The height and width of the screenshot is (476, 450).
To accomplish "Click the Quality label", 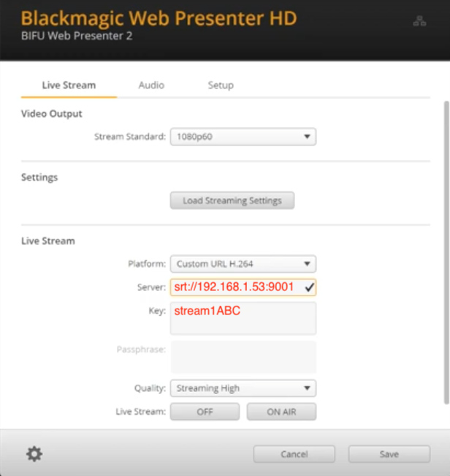I will pyautogui.click(x=150, y=388).
